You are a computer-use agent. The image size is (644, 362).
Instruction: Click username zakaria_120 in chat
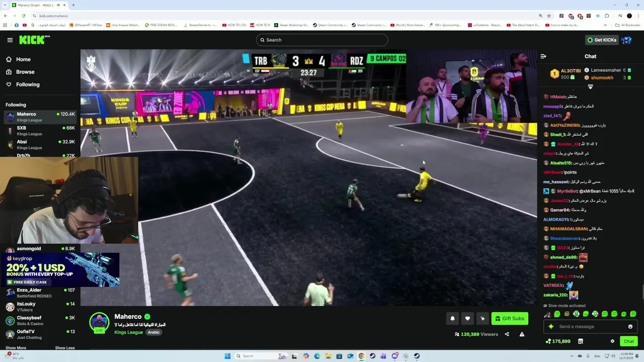[555, 295]
